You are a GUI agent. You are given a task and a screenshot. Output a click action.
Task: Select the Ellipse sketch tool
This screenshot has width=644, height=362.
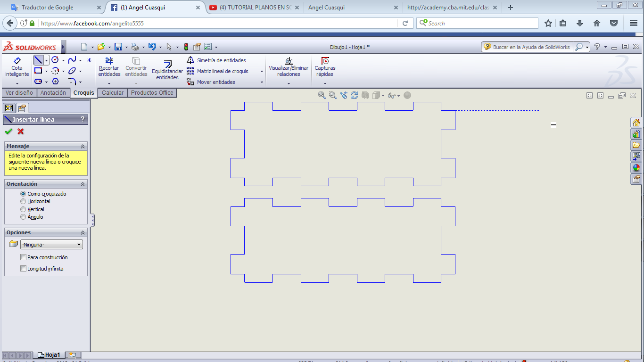72,71
